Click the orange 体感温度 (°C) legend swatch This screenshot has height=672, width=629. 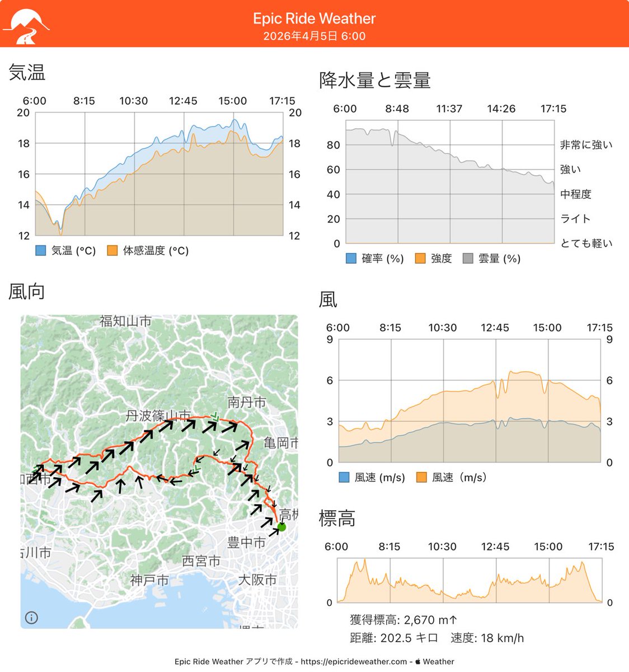click(x=112, y=251)
